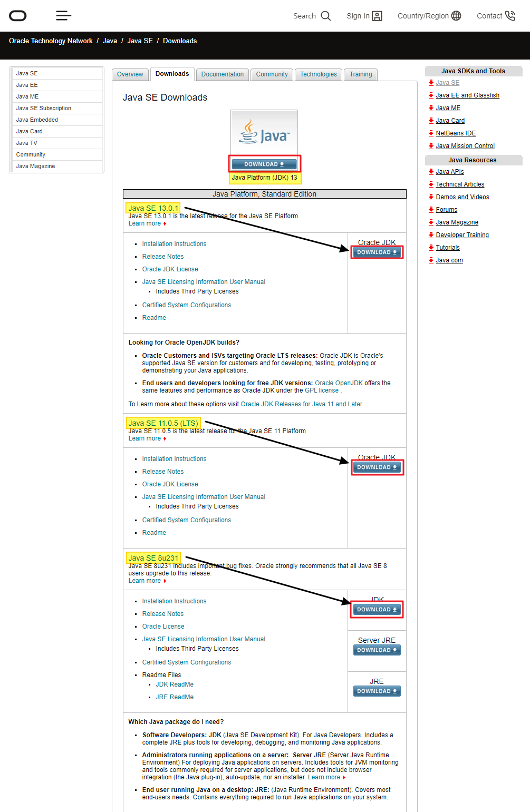Click red download icon beside Java EE and Glassfish

[x=431, y=95]
